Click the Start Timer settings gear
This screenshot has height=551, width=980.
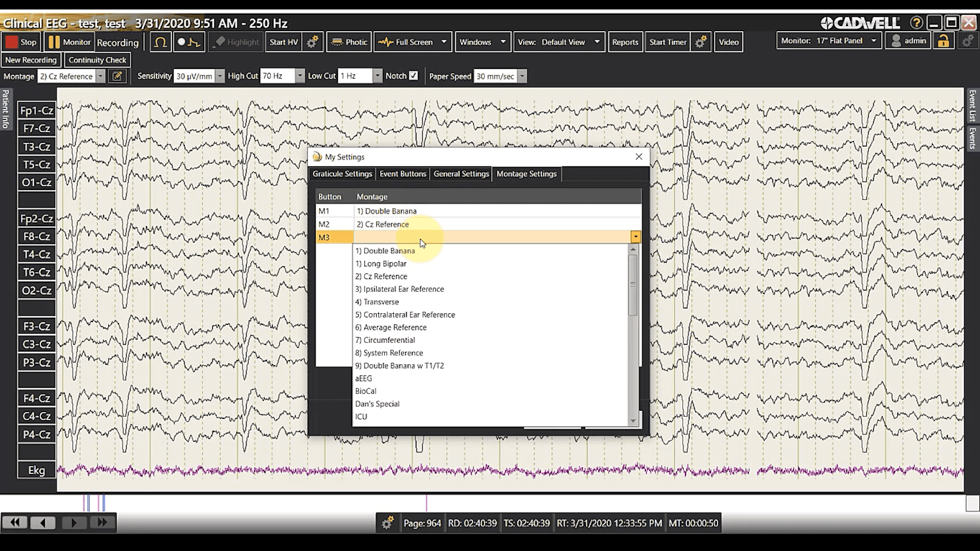click(x=701, y=42)
